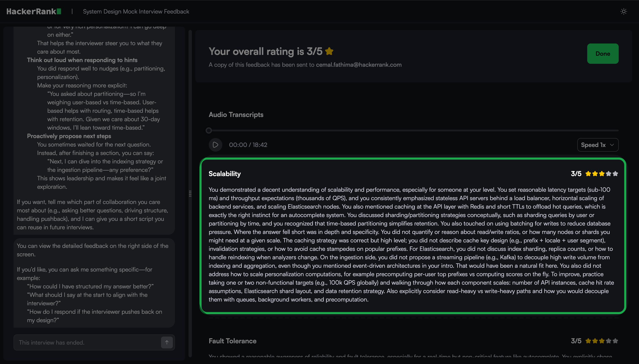Click the green Done button

602,53
